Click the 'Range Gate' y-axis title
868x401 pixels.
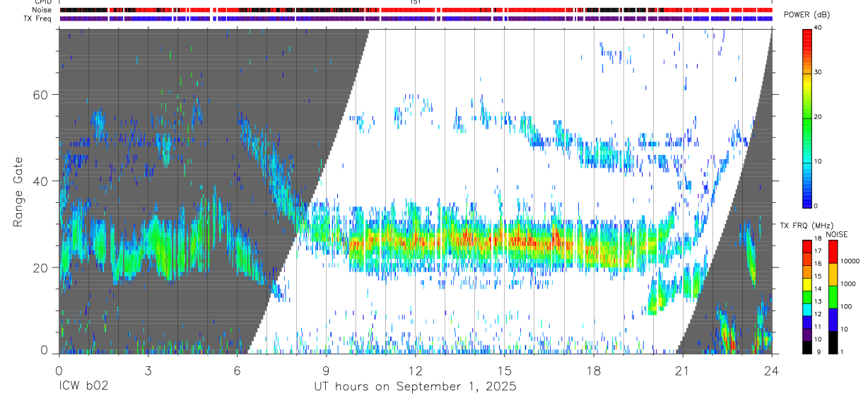pyautogui.click(x=18, y=191)
